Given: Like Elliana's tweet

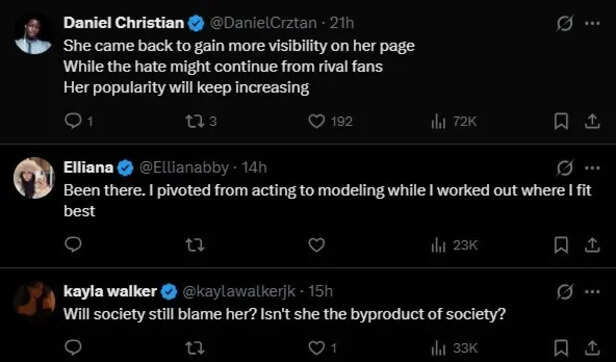Looking at the screenshot, I should (316, 245).
